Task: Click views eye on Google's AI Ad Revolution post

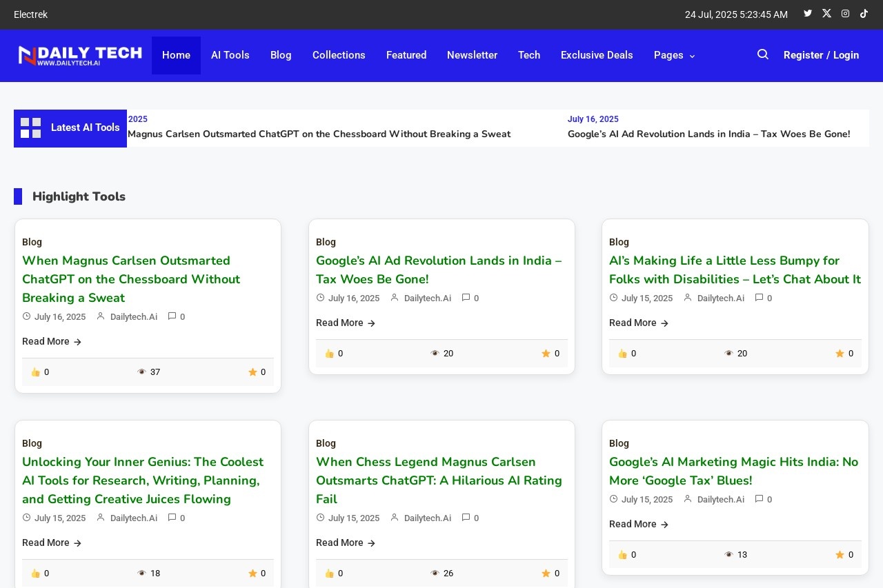Action: [x=435, y=354]
